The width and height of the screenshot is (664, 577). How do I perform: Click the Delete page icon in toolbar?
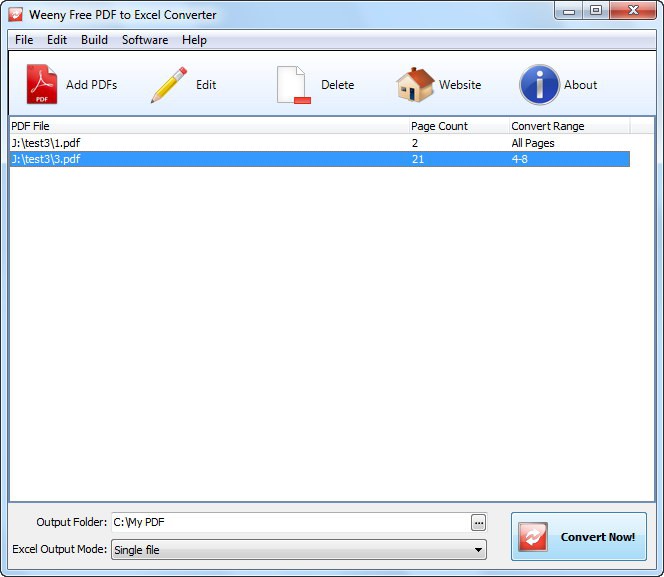click(293, 84)
